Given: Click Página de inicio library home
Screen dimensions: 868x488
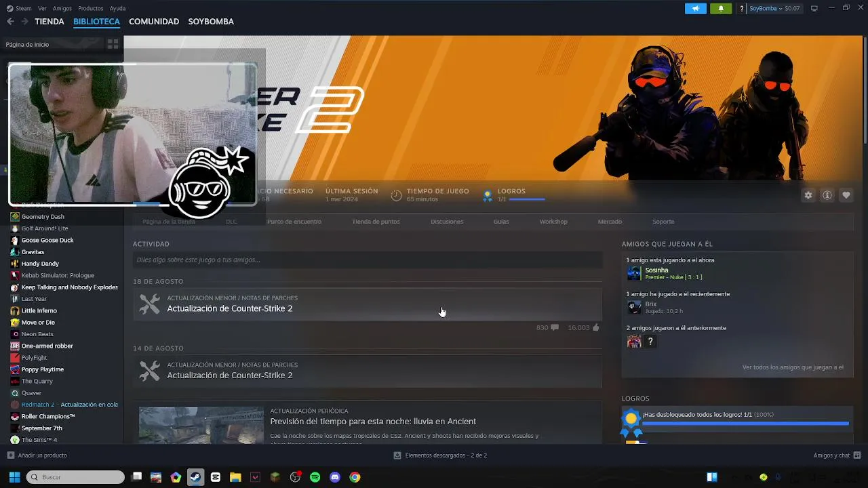Looking at the screenshot, I should tap(27, 44).
